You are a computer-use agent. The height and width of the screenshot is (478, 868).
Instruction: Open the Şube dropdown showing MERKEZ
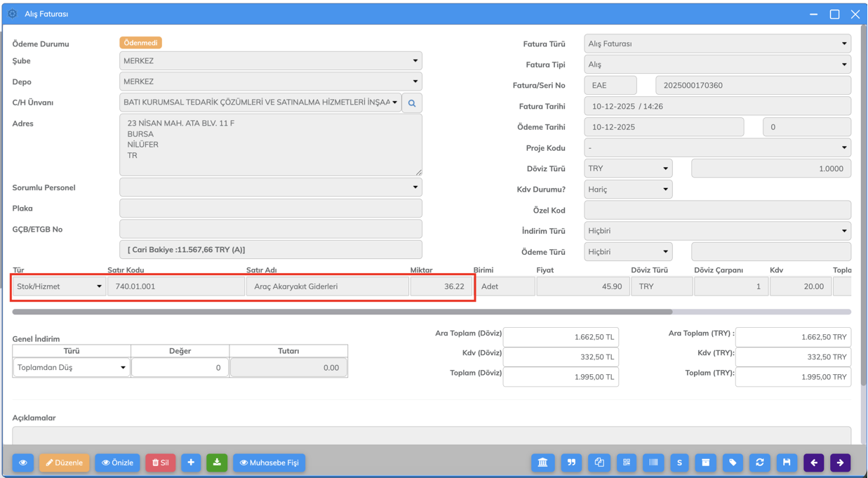[270, 61]
